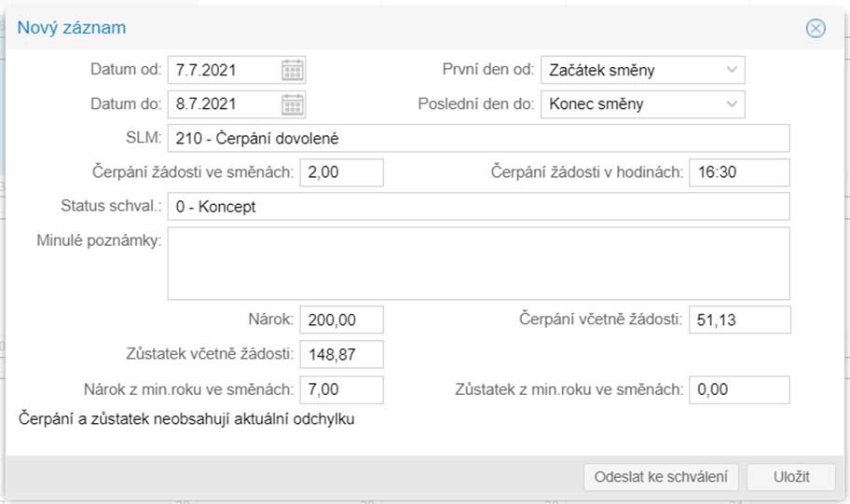Click the Nárok value field

click(341, 320)
